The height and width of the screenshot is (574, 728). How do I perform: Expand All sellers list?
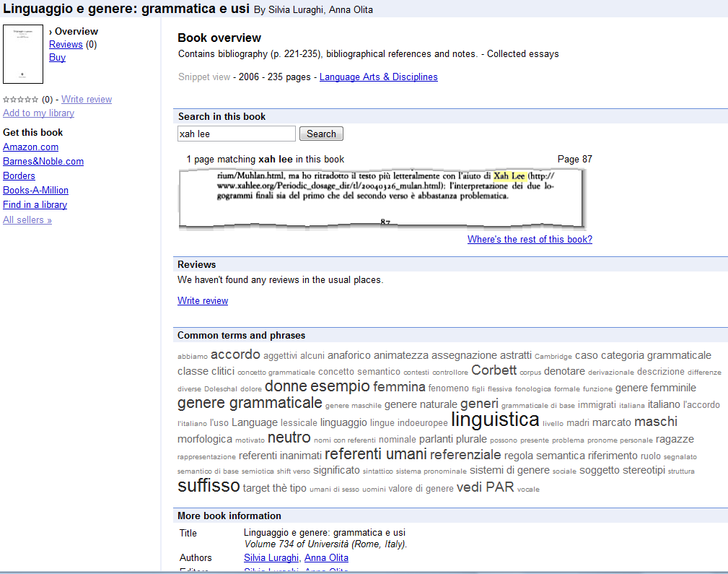27,219
